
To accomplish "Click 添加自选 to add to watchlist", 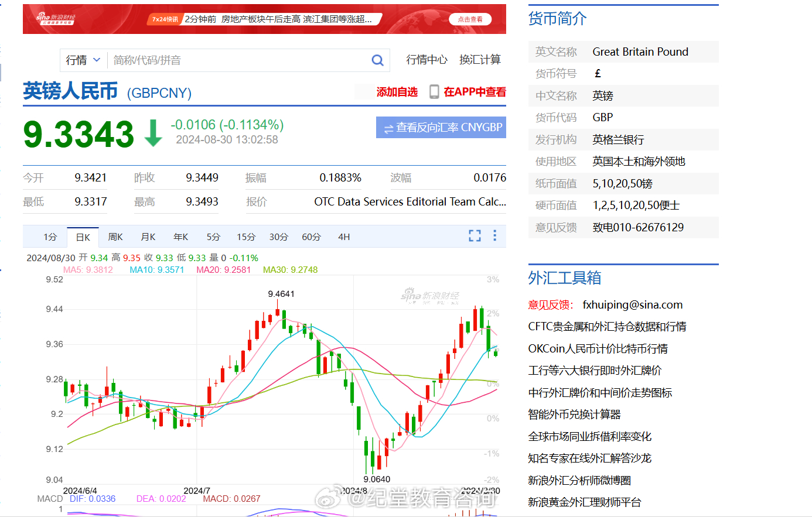I will (397, 92).
